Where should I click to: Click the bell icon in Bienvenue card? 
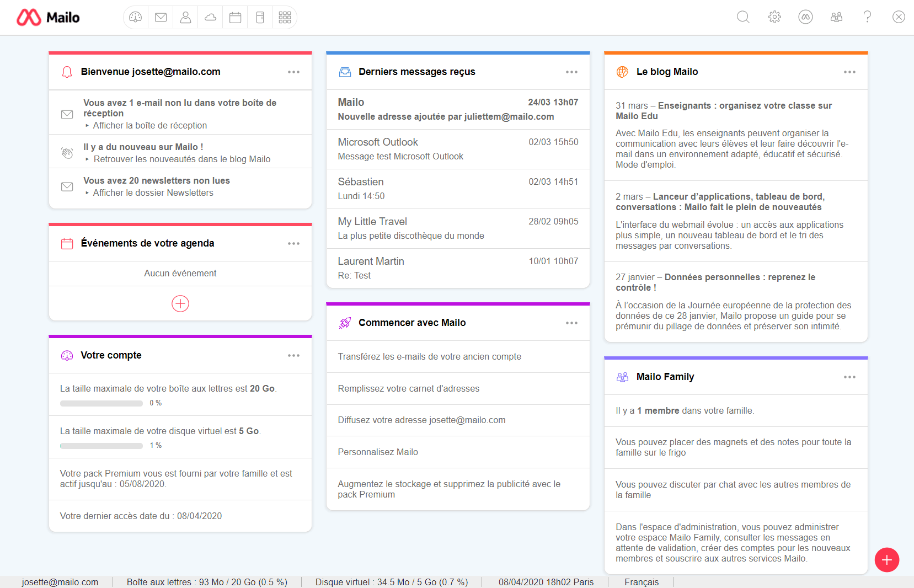tap(67, 72)
